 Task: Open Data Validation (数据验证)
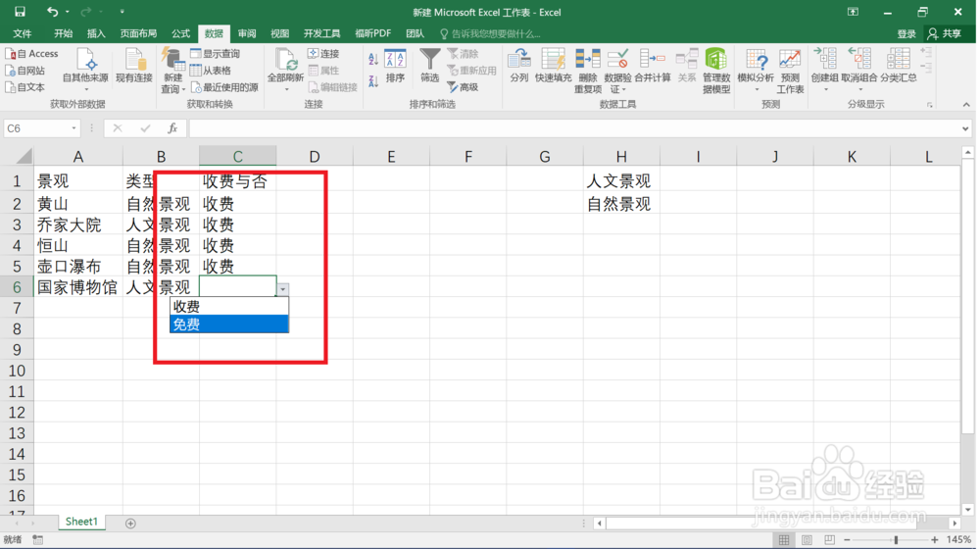[617, 71]
